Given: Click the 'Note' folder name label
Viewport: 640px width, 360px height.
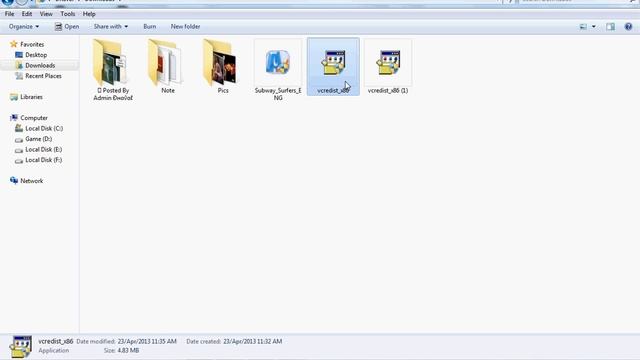Looking at the screenshot, I should (168, 91).
